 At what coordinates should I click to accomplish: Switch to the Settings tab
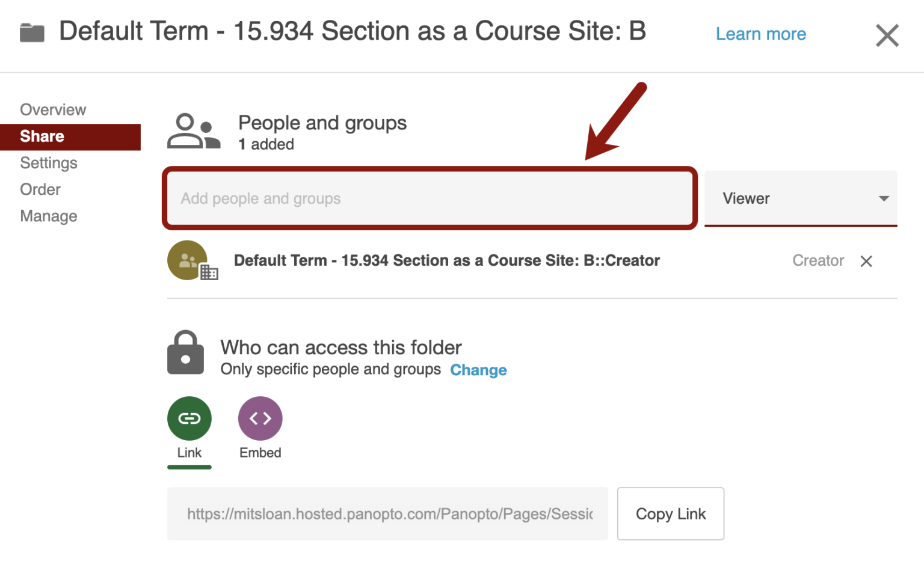[x=49, y=163]
